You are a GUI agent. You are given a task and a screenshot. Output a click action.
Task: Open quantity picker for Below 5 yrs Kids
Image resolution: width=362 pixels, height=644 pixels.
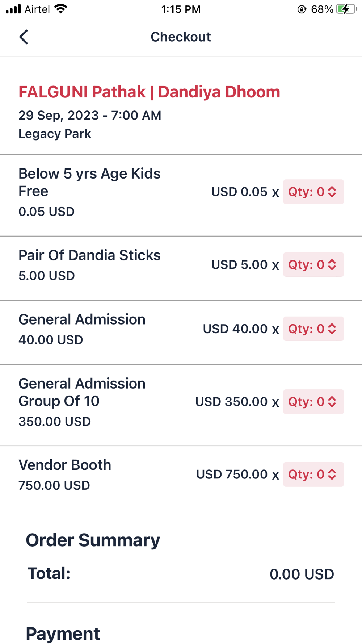coord(313,192)
